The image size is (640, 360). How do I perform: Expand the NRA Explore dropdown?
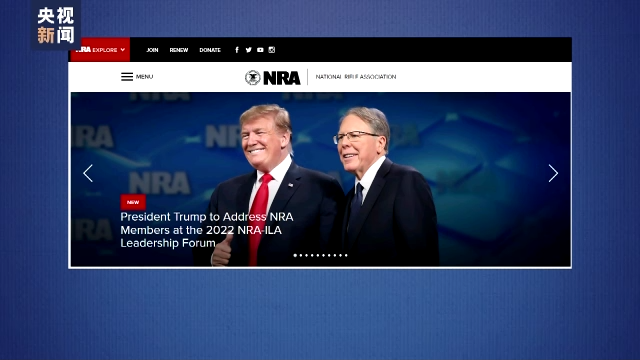[x=100, y=50]
